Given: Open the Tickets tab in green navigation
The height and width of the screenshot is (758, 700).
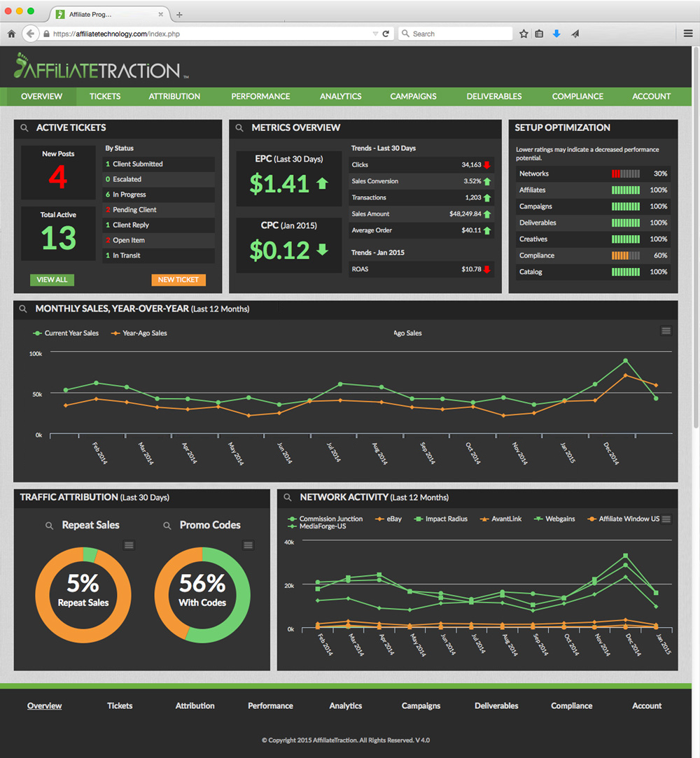Looking at the screenshot, I should coord(105,96).
